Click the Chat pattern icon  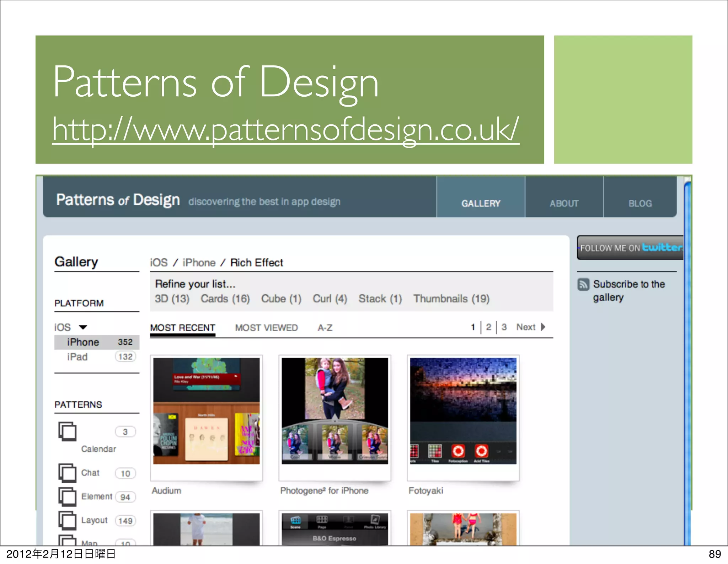(68, 473)
